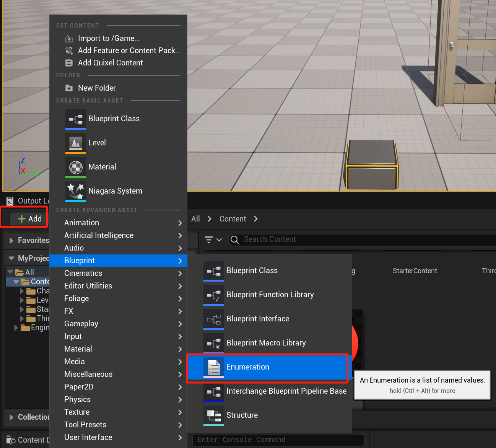
Task: Collapse the Content tree node
Action: (x=16, y=282)
